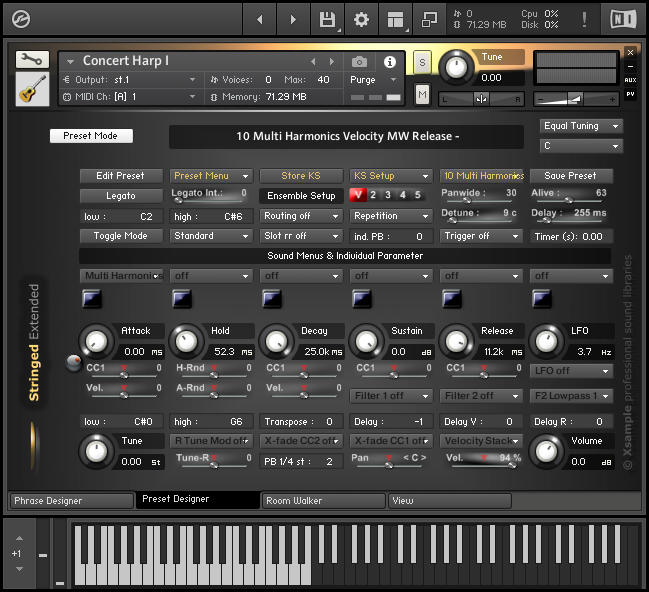Toggle the Legato button
The height and width of the screenshot is (592, 649).
click(x=121, y=196)
